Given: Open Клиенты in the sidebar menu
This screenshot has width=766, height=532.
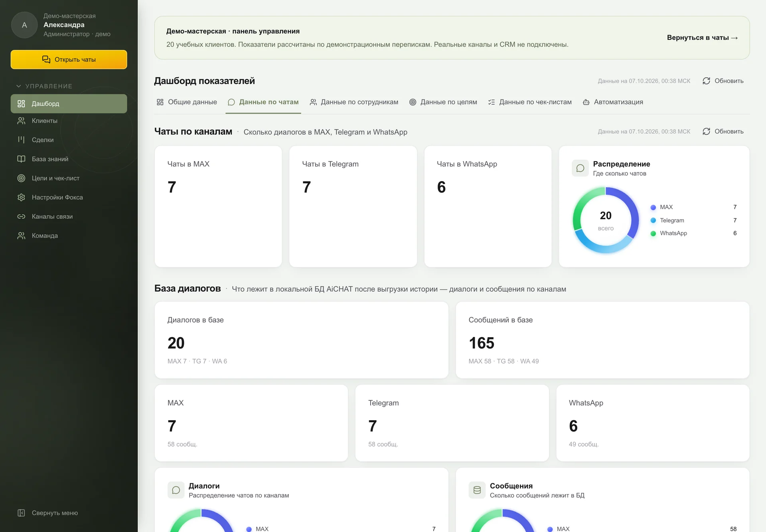Looking at the screenshot, I should [x=69, y=121].
